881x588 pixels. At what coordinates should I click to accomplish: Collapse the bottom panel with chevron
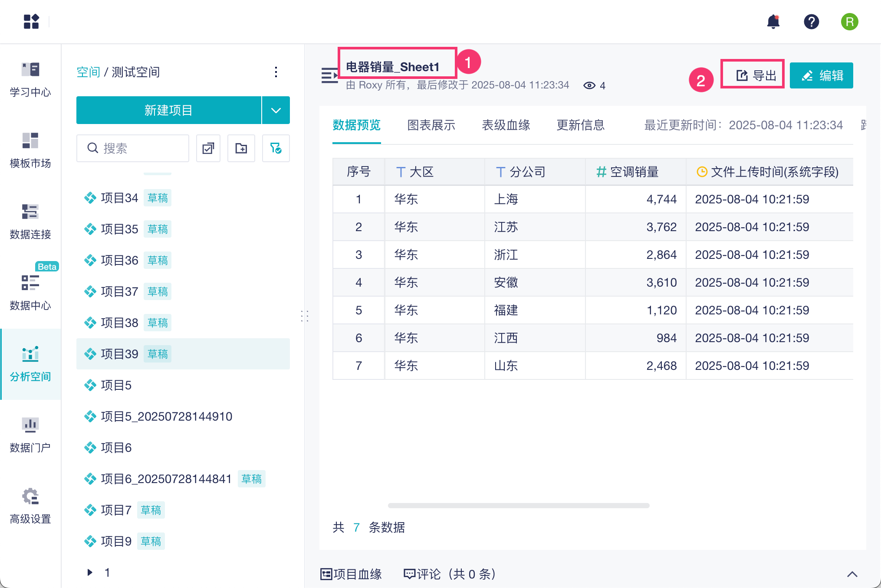click(x=852, y=574)
